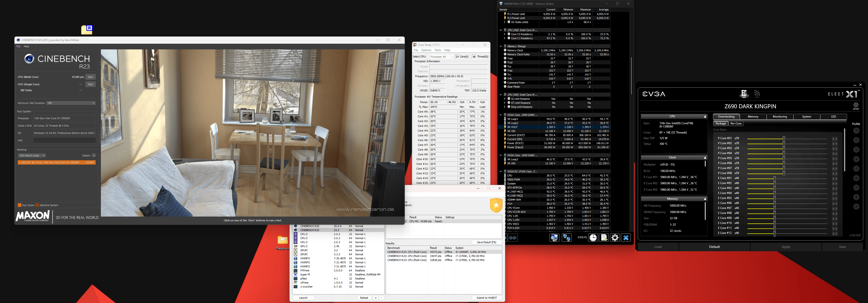Click the Memory Clock sensor row icon
This screenshot has height=303, width=868.
(x=505, y=50)
